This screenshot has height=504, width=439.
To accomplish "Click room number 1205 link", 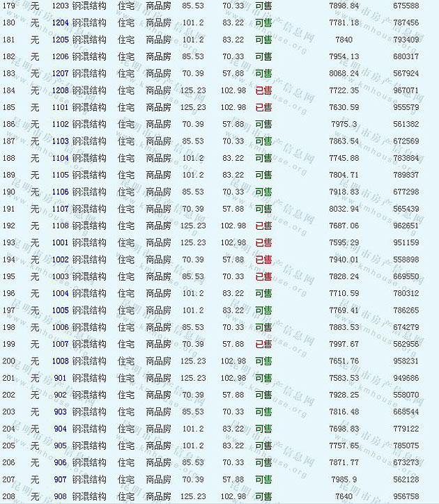I will (x=61, y=40).
